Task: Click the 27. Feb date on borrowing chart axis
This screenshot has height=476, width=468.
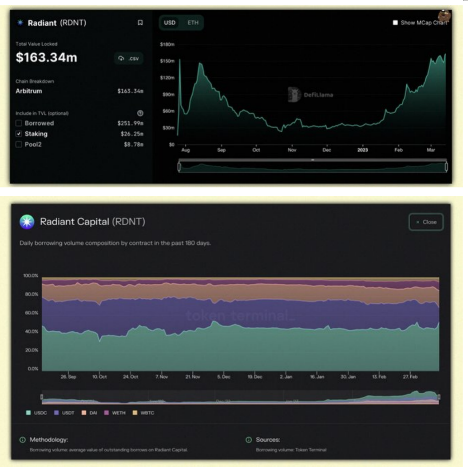Action: click(x=410, y=377)
